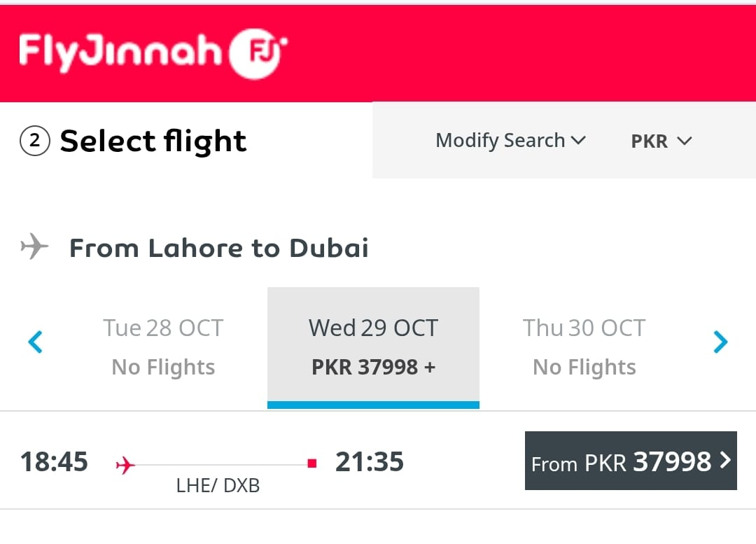
Task: Select the Tue 28 OCT date tab
Action: (163, 347)
